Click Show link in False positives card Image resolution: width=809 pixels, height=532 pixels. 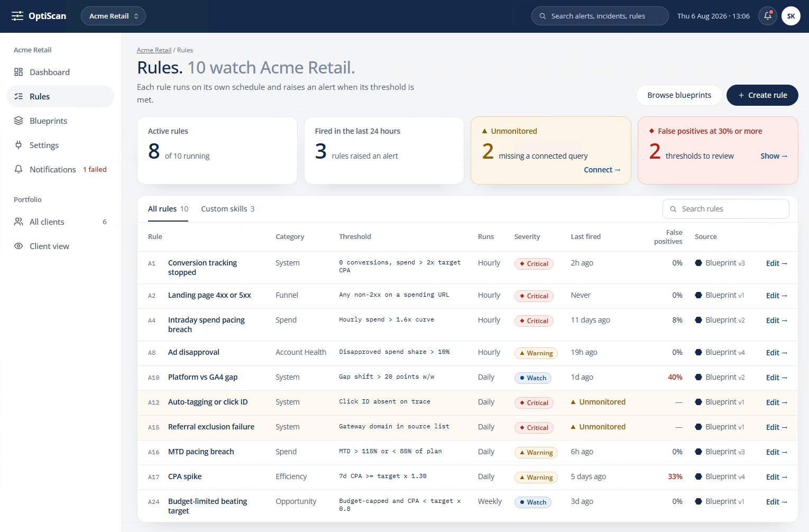coord(774,156)
